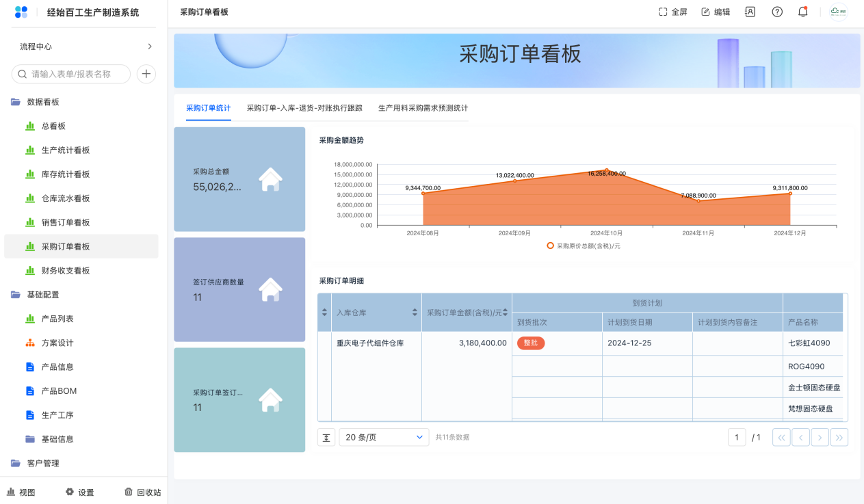
Task: Click the 2024年10月 data point on chart
Action: coord(606,170)
